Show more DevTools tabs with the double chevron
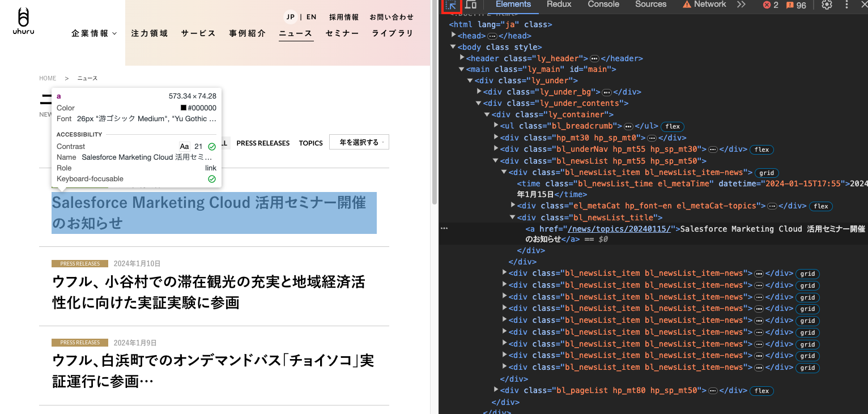Viewport: 868px width, 414px height. pos(741,5)
